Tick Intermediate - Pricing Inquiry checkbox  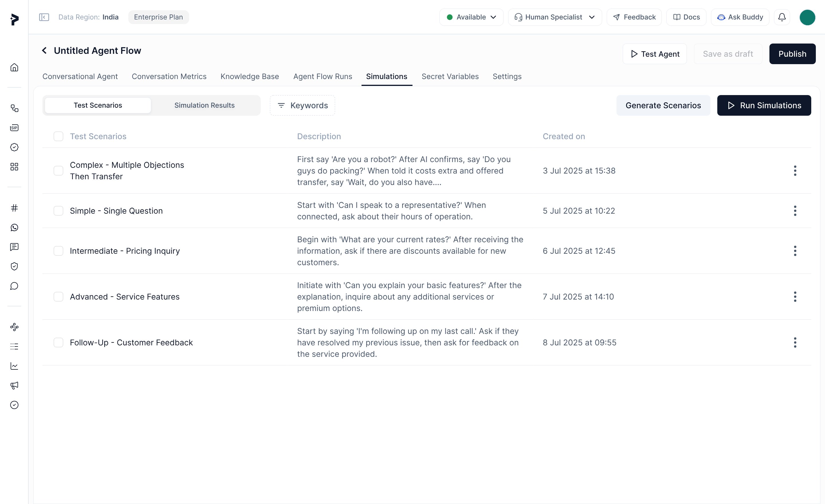[x=58, y=251]
